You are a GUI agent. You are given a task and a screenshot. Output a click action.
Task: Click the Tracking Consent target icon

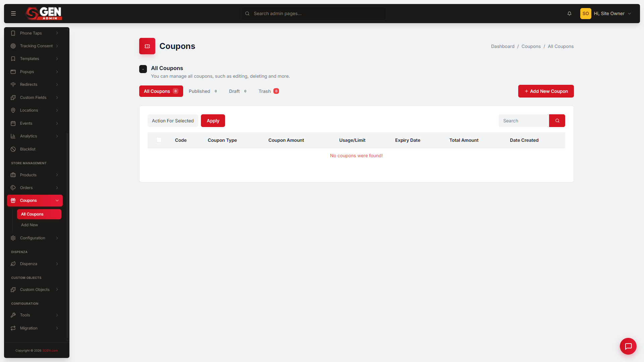tap(13, 46)
